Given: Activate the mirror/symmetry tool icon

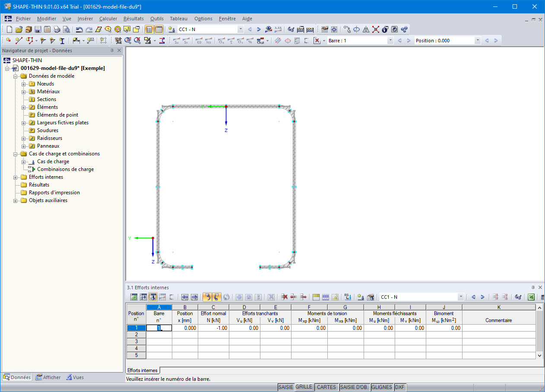Looking at the screenshot, I should click(x=366, y=29).
